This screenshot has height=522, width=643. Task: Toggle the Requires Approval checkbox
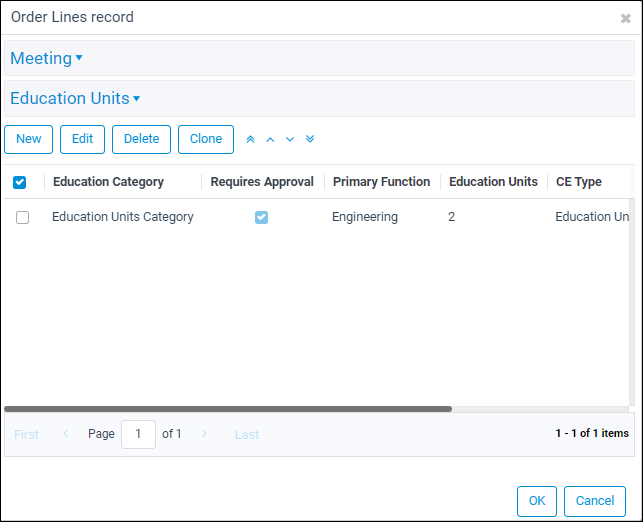point(261,217)
